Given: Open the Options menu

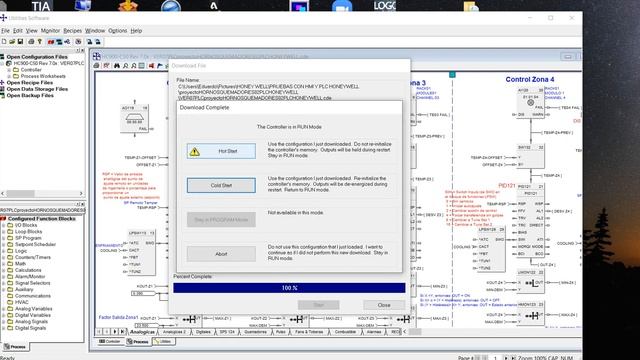Looking at the screenshot, I should (x=118, y=31).
